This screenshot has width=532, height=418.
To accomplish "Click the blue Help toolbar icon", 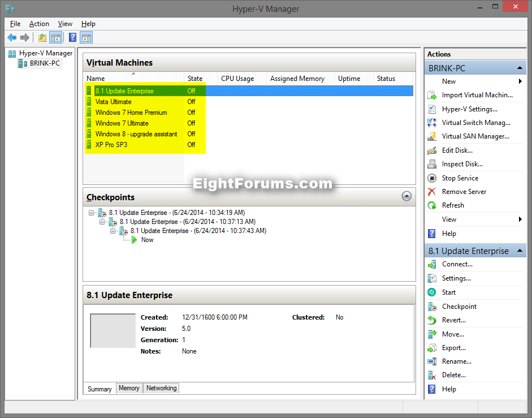I will pyautogui.click(x=72, y=37).
